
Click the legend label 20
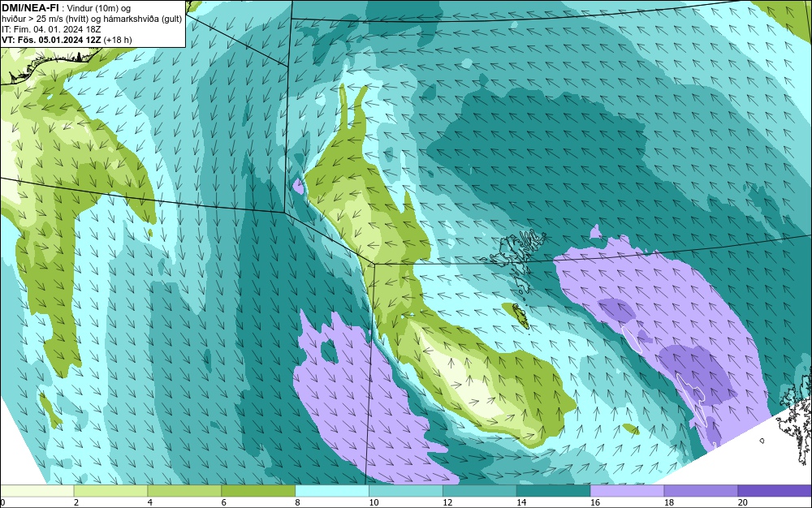point(743,502)
